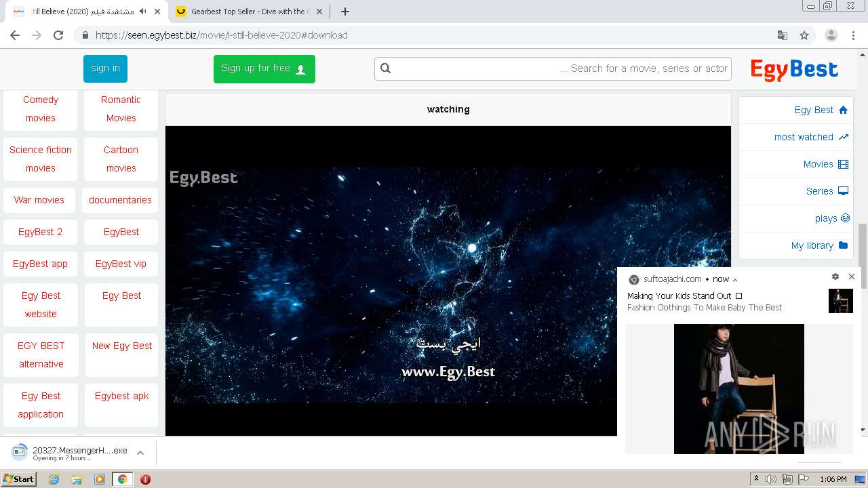Click the EgyBest app link

point(41,264)
